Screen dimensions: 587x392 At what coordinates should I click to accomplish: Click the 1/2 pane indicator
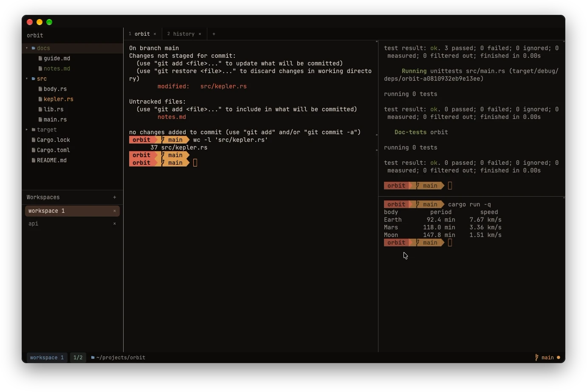click(x=78, y=358)
